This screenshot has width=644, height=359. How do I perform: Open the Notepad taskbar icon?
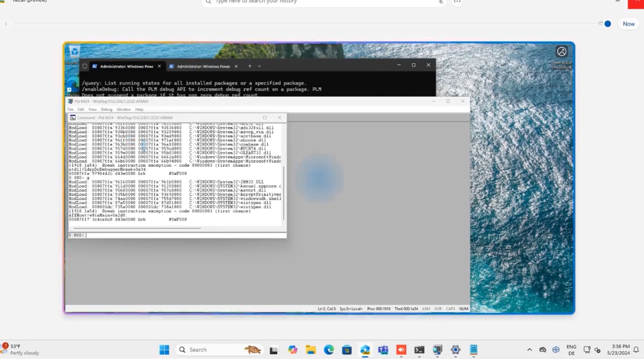coord(473,350)
